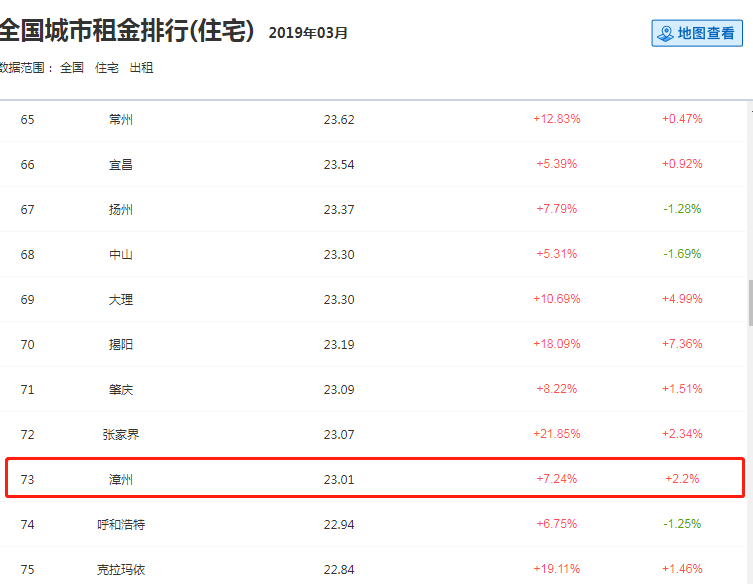Click the change value +21.85%
Image resolution: width=753 pixels, height=584 pixels.
[x=557, y=434]
